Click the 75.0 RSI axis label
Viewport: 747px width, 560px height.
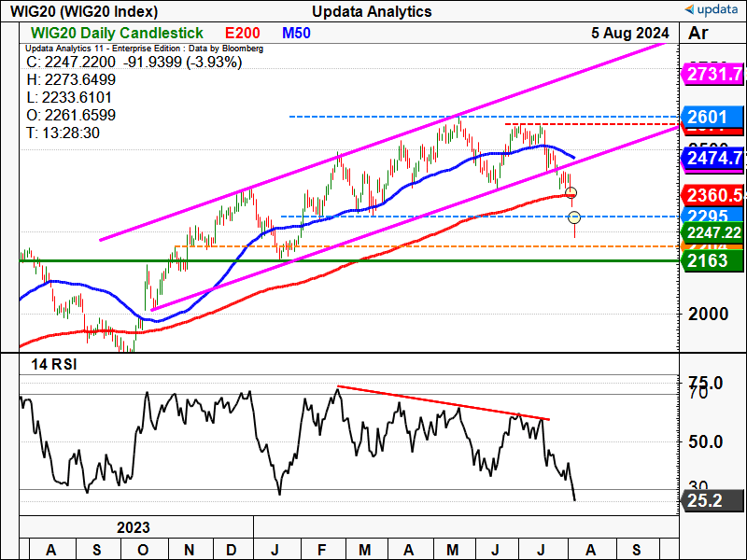(706, 383)
